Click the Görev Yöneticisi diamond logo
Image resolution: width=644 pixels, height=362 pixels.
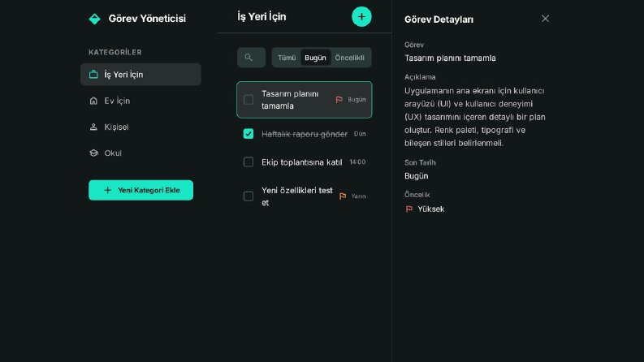94,19
